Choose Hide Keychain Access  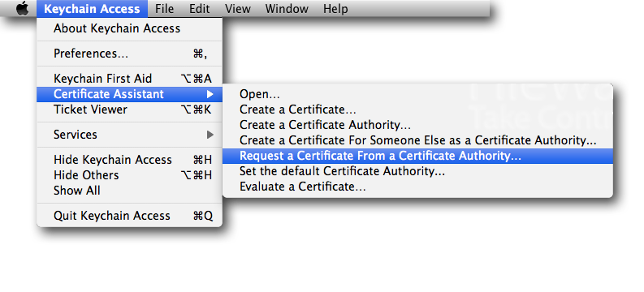click(129, 160)
